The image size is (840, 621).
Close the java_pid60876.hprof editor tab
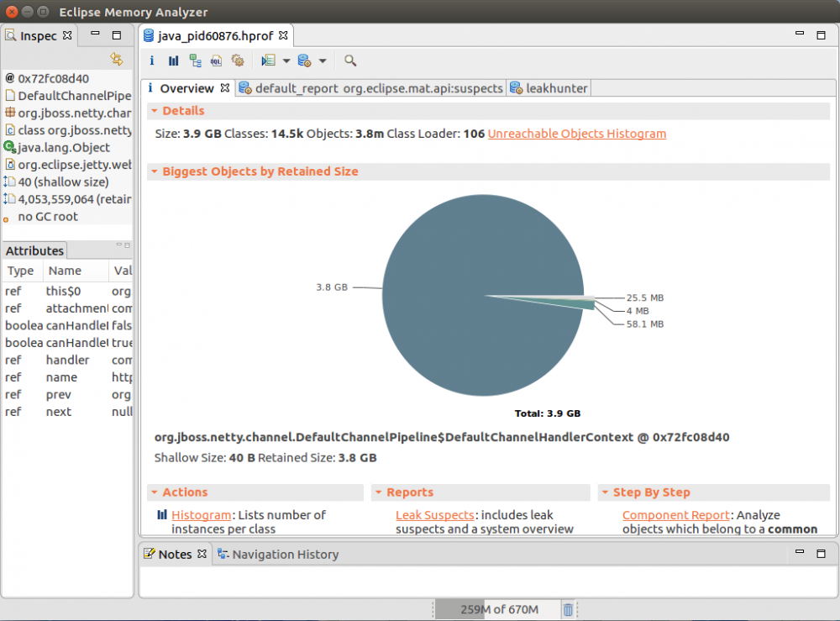tap(283, 35)
